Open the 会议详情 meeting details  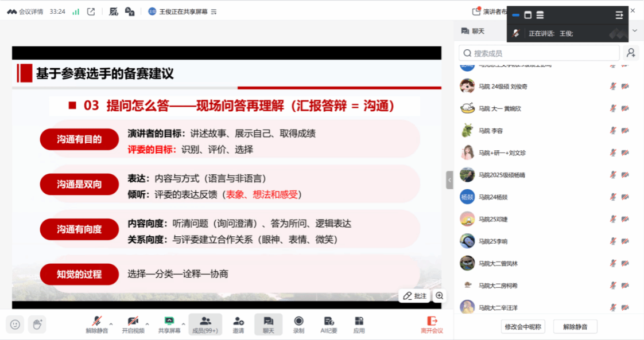[25, 11]
